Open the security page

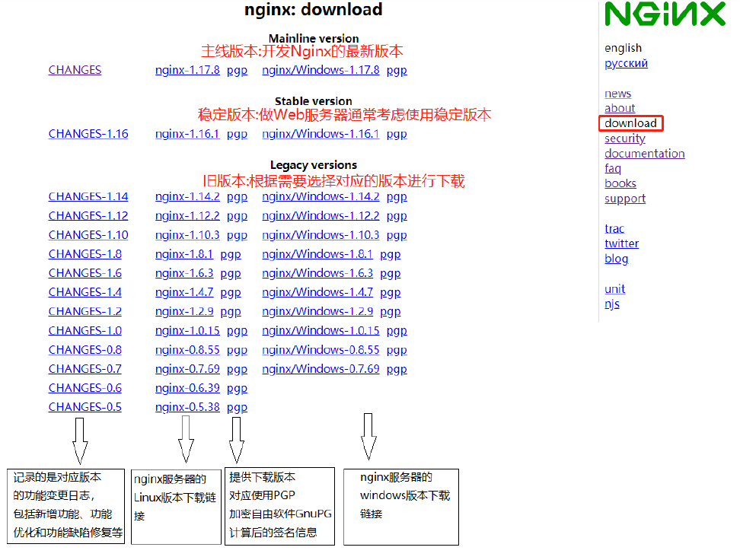point(625,138)
